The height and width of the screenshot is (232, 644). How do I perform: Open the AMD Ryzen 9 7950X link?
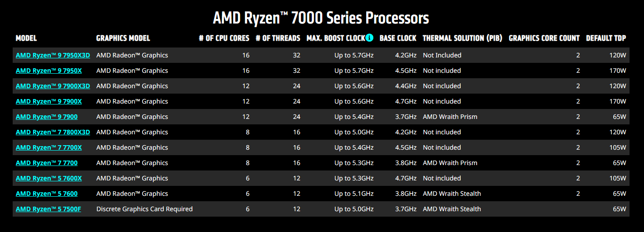49,71
